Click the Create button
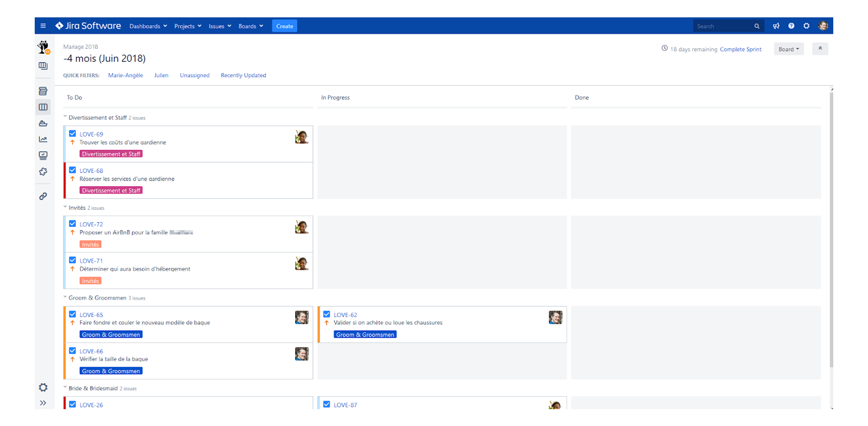This screenshot has height=426, width=868. (x=284, y=26)
